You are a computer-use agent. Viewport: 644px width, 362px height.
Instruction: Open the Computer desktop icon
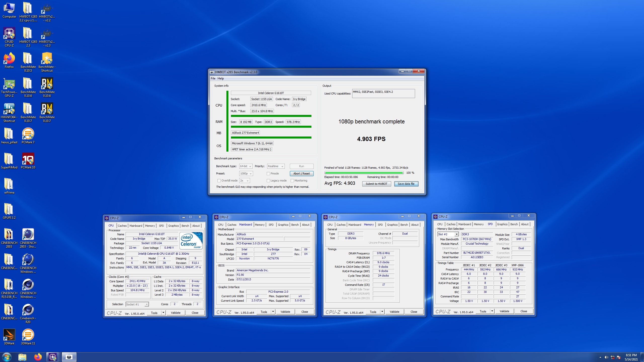pyautogui.click(x=9, y=10)
